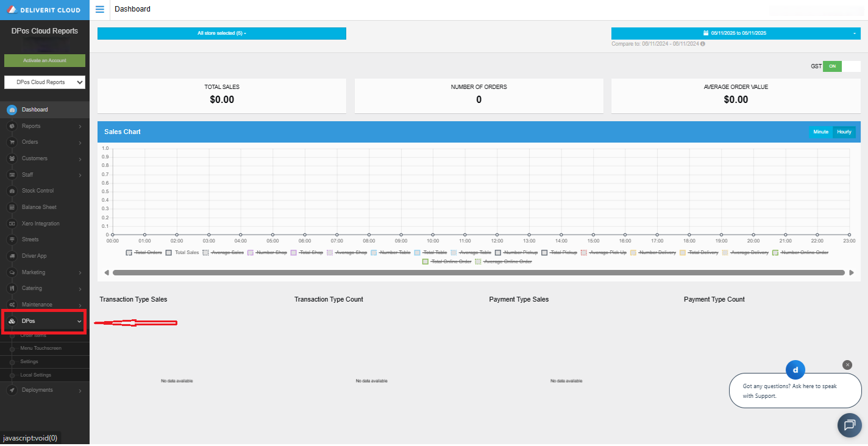Open the DPos Cloud Reports selector
This screenshot has width=868, height=446.
pyautogui.click(x=44, y=82)
